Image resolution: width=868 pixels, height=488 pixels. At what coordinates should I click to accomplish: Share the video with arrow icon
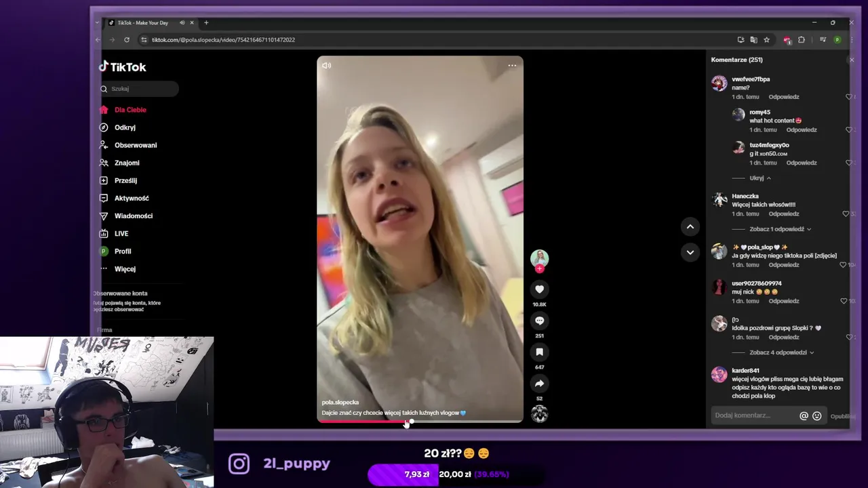(539, 384)
